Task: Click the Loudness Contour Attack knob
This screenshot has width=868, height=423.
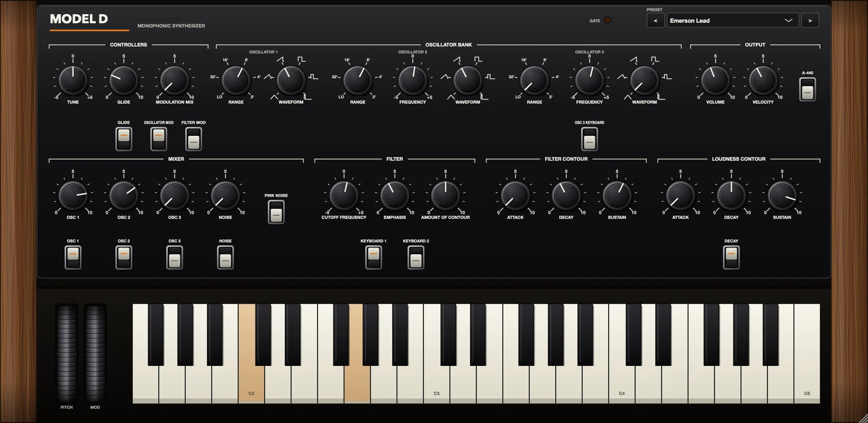Action: pyautogui.click(x=681, y=196)
